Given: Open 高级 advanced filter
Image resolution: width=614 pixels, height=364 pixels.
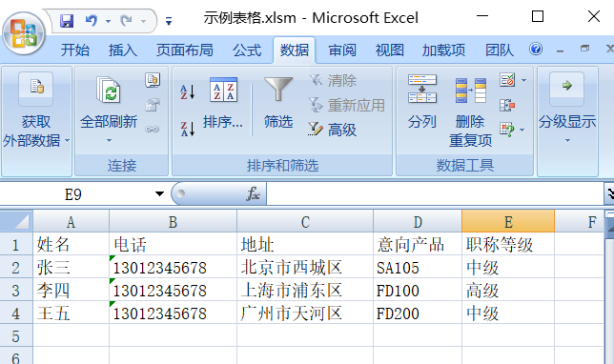Looking at the screenshot, I should point(333,130).
